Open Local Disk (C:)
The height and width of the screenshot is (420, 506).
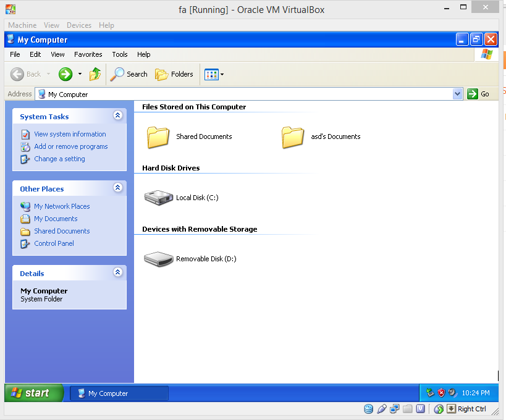click(159, 196)
